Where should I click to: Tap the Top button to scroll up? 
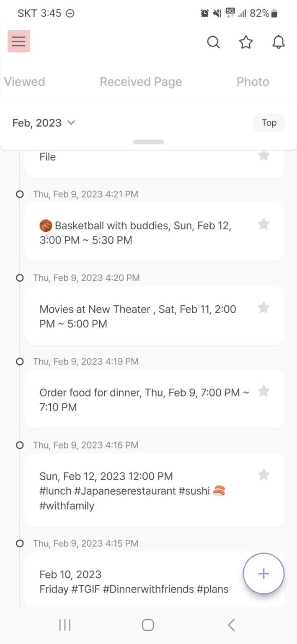coord(269,122)
